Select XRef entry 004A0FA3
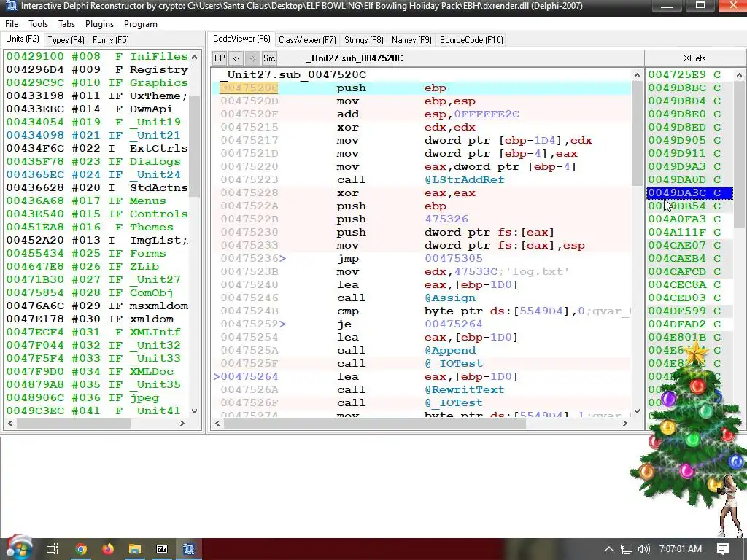This screenshot has width=747, height=560. [690, 219]
